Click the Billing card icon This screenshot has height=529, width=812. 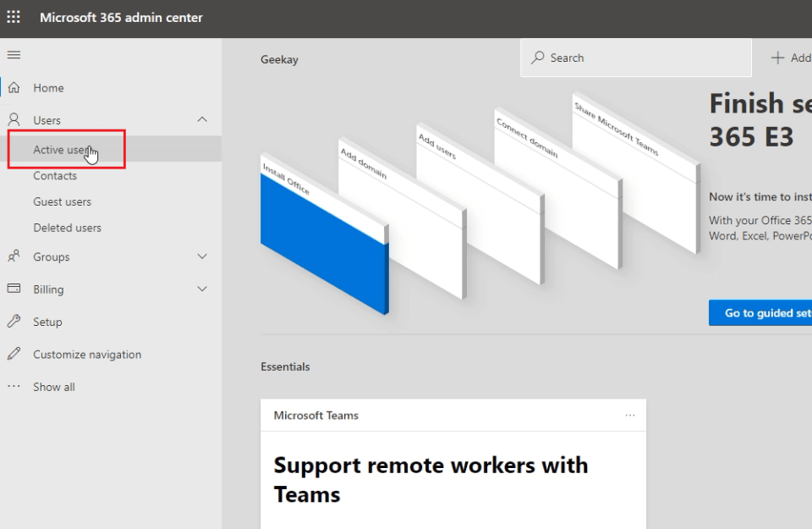(x=14, y=289)
